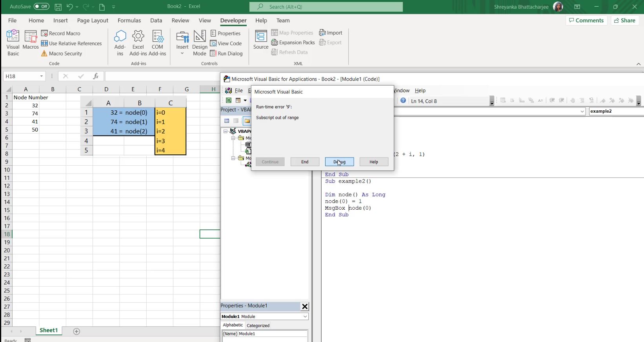The height and width of the screenshot is (342, 644).
Task: Close the Properties - Module1 window
Action: (305, 306)
